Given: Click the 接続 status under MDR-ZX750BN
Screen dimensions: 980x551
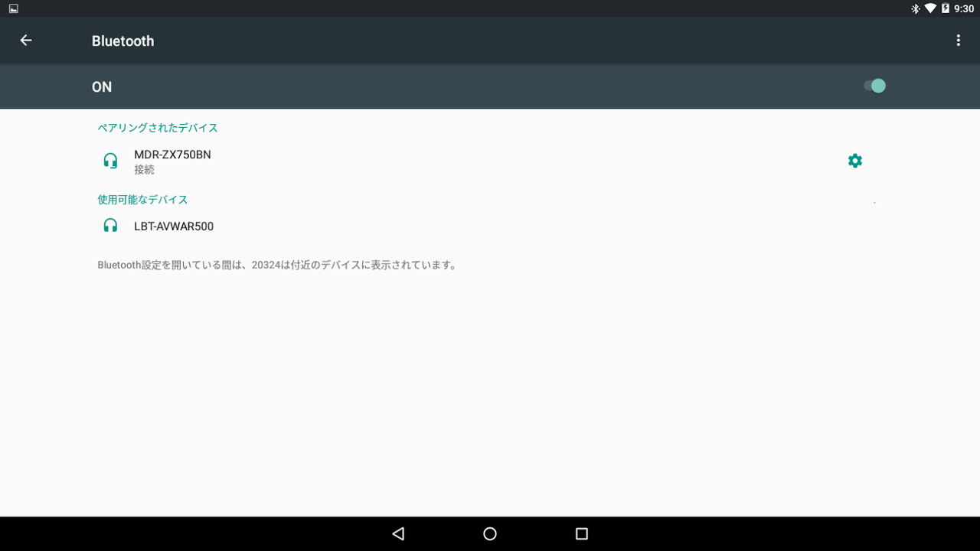Looking at the screenshot, I should 144,170.
